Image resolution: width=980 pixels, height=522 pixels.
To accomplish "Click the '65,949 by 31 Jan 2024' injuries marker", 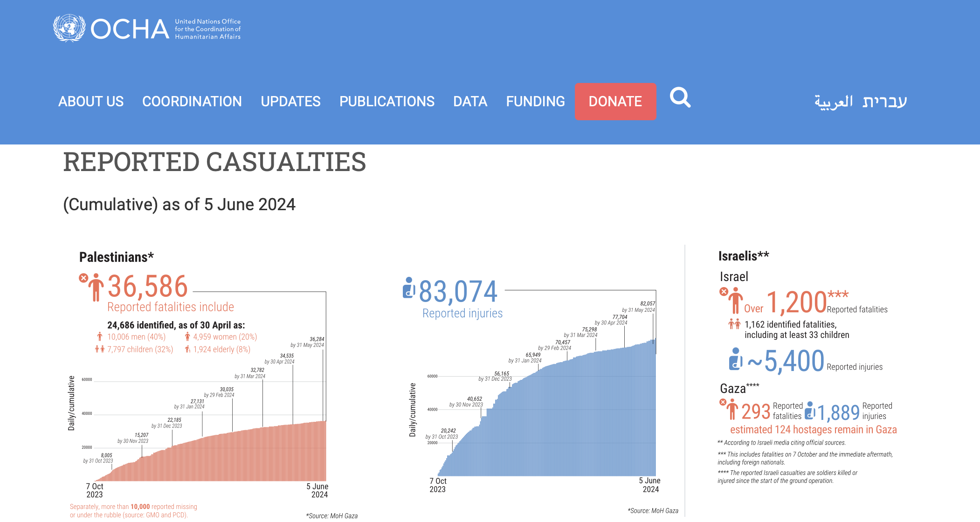I will point(525,357).
